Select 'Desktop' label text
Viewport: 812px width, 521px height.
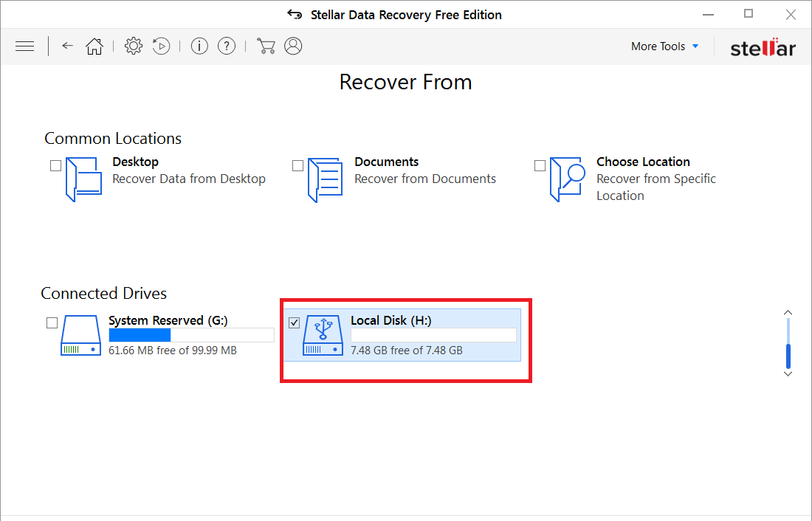pyautogui.click(x=136, y=162)
